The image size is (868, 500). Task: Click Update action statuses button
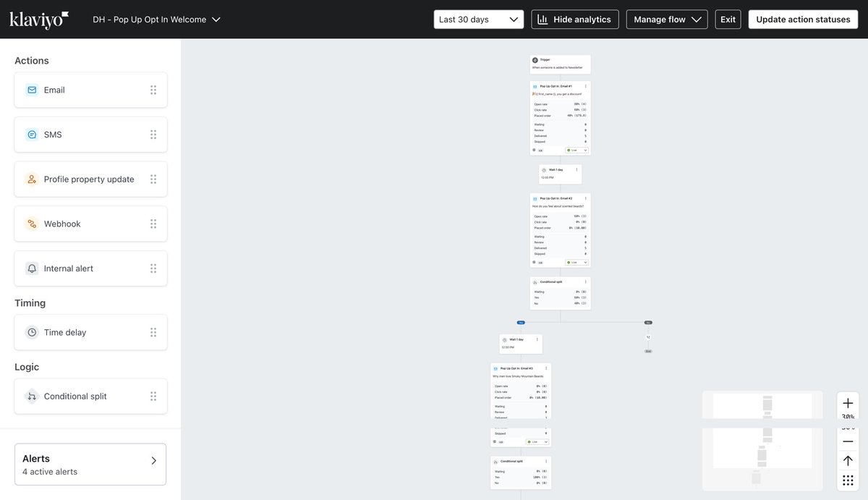803,20
